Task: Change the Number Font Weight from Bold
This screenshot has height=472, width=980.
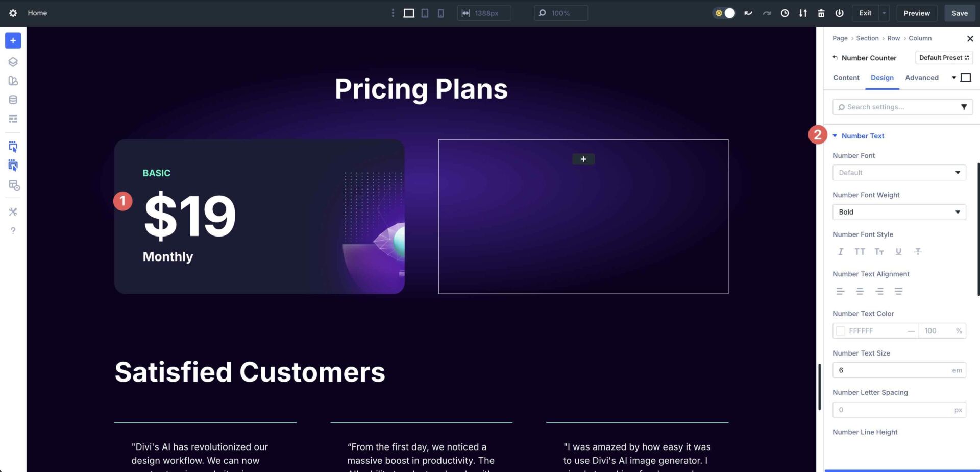Action: click(x=899, y=212)
